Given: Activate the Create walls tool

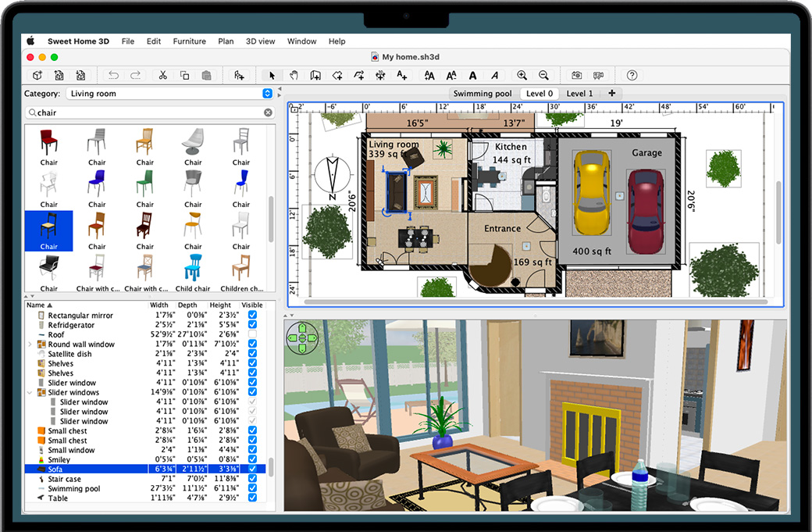Looking at the screenshot, I should coord(315,75).
